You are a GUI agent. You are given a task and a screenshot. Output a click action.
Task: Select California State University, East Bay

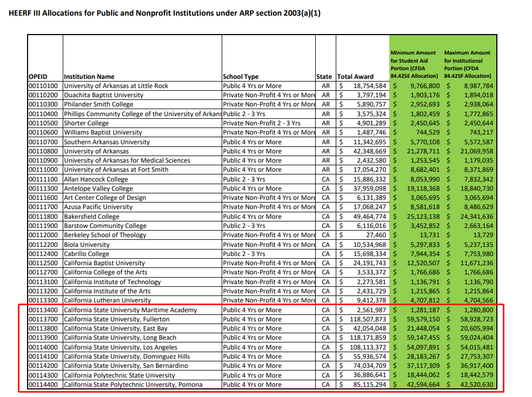116,328
